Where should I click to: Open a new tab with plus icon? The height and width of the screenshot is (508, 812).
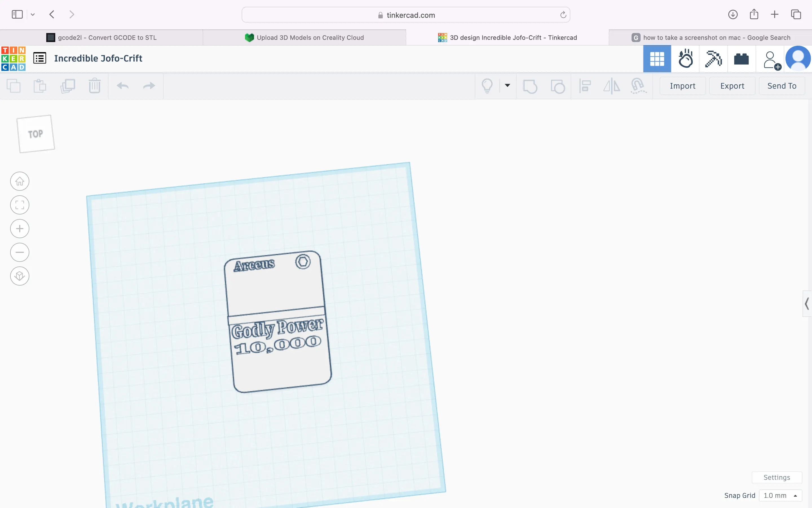(x=775, y=14)
